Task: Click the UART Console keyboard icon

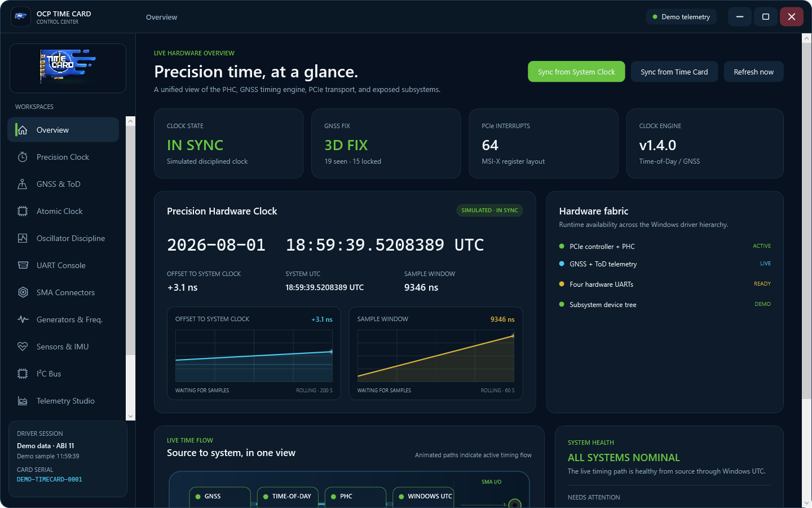Action: pos(23,265)
